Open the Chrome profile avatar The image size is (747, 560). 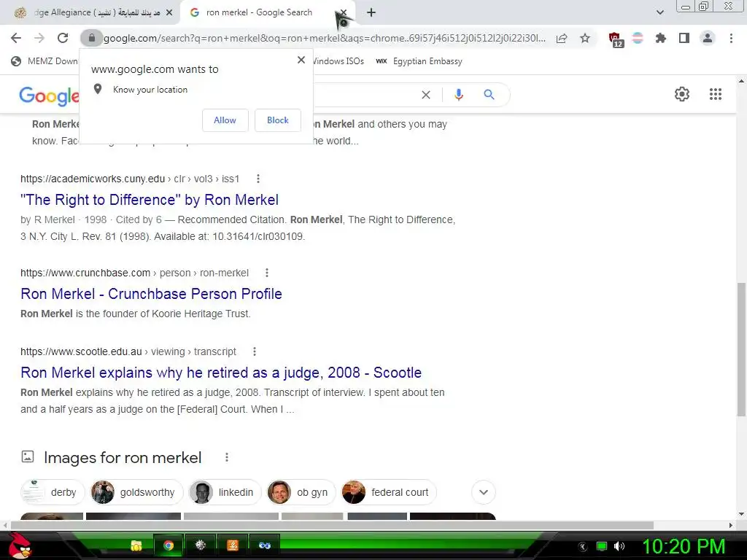point(708,38)
